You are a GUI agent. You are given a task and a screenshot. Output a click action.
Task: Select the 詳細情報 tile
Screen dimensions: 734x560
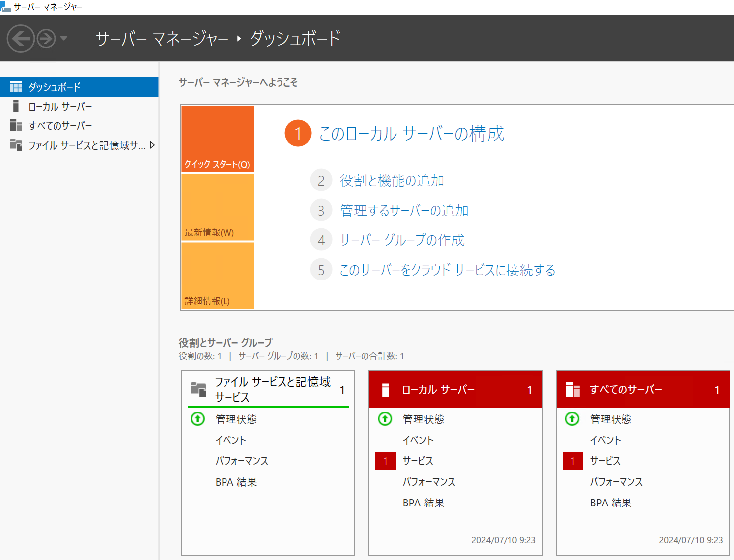tap(218, 276)
